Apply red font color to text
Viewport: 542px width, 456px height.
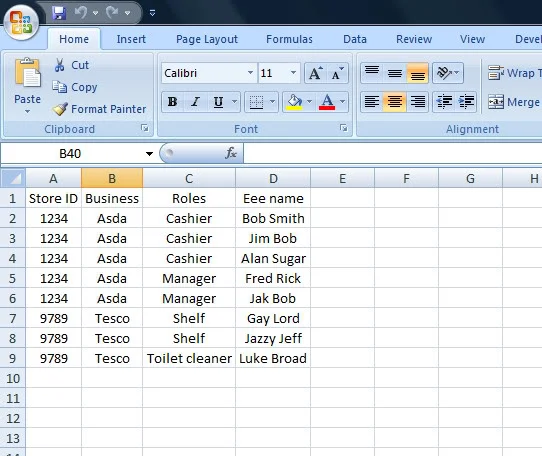click(327, 102)
